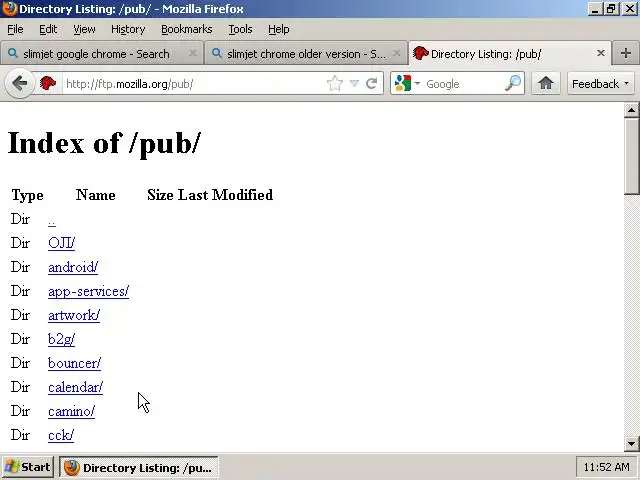This screenshot has width=640, height=480.
Task: Click the Type column header
Action: pos(27,196)
